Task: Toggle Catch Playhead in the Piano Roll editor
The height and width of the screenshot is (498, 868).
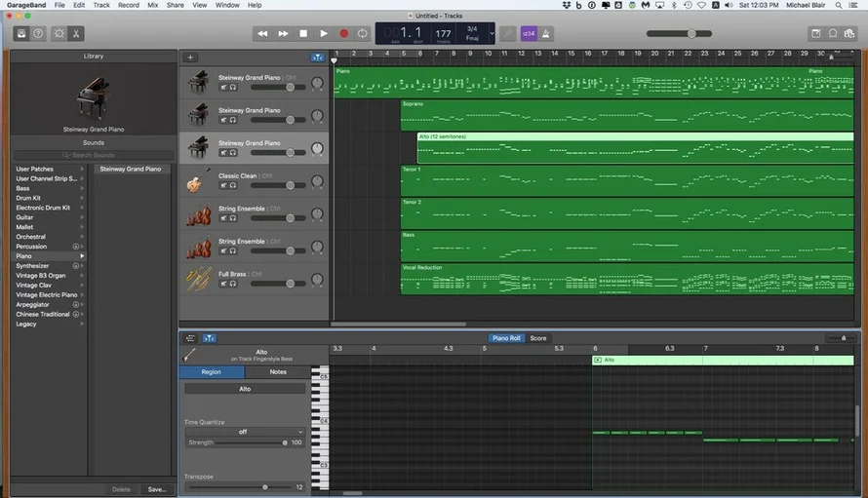Action: pyautogui.click(x=210, y=338)
